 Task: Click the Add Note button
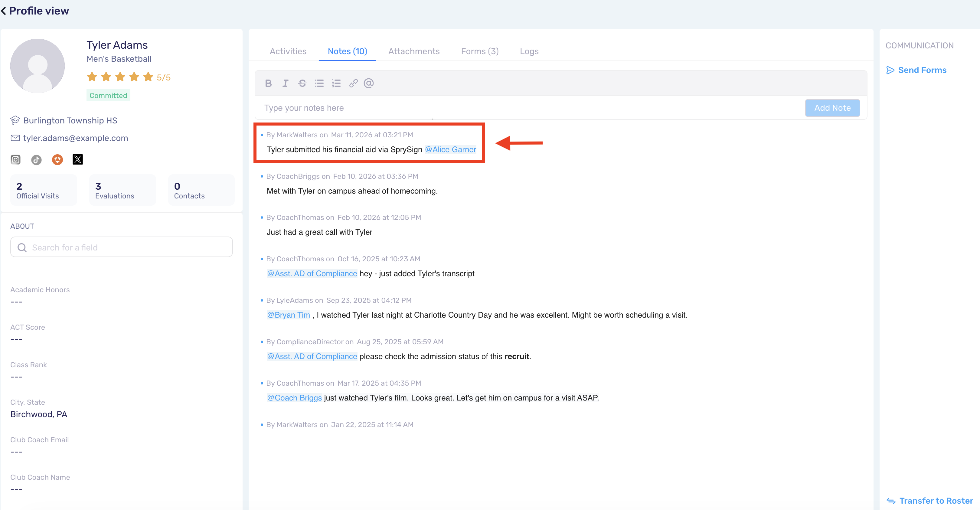[832, 108]
